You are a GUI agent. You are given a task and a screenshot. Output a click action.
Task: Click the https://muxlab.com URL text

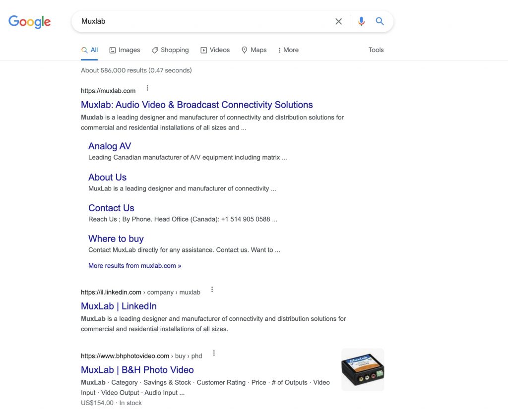[x=108, y=91]
